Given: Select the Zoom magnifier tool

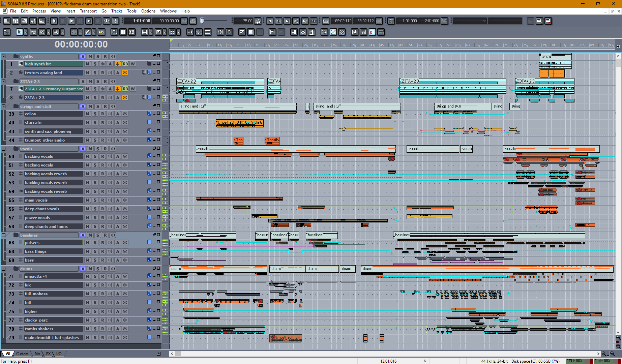Looking at the screenshot, I should [x=56, y=32].
